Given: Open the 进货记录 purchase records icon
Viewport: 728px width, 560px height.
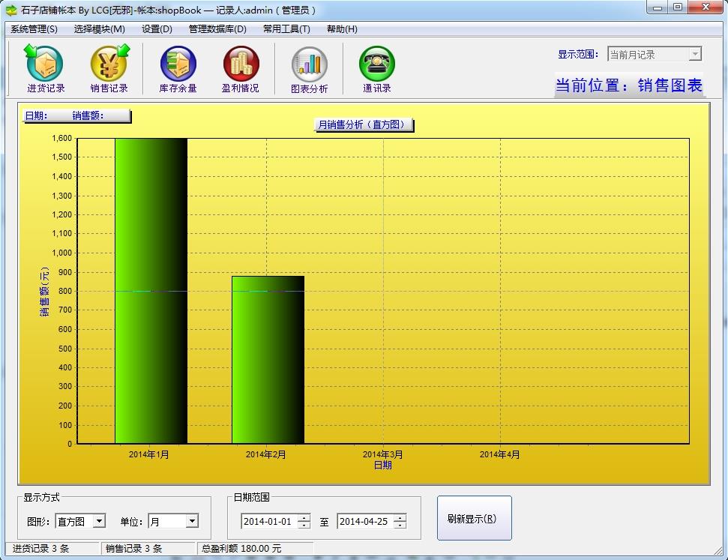Looking at the screenshot, I should pos(46,64).
